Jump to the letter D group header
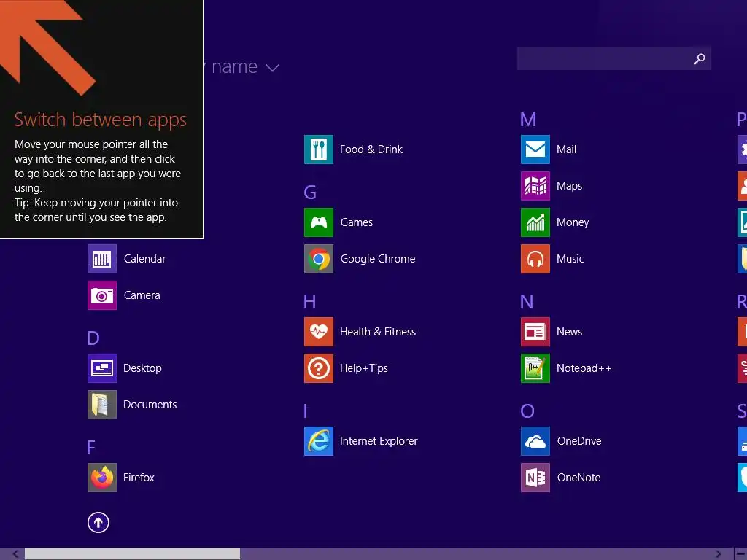Image resolution: width=747 pixels, height=560 pixels. tap(93, 338)
